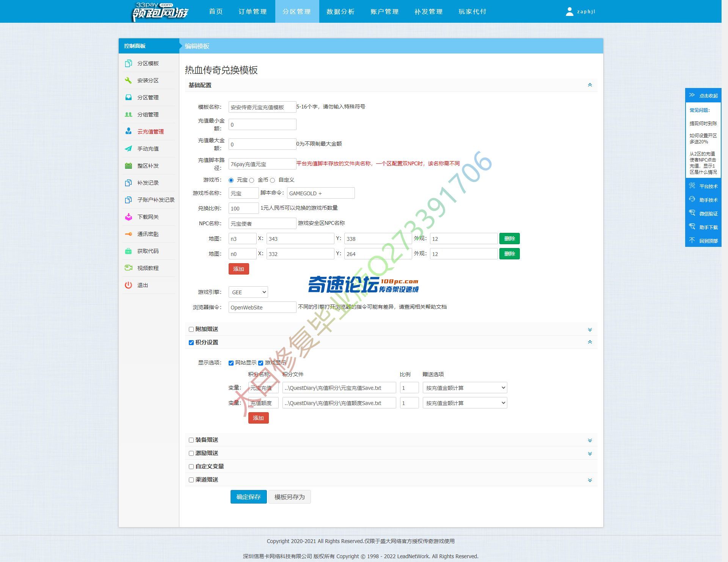Click the 下载网关 download icon
Image resolution: width=728 pixels, height=562 pixels.
(x=129, y=217)
